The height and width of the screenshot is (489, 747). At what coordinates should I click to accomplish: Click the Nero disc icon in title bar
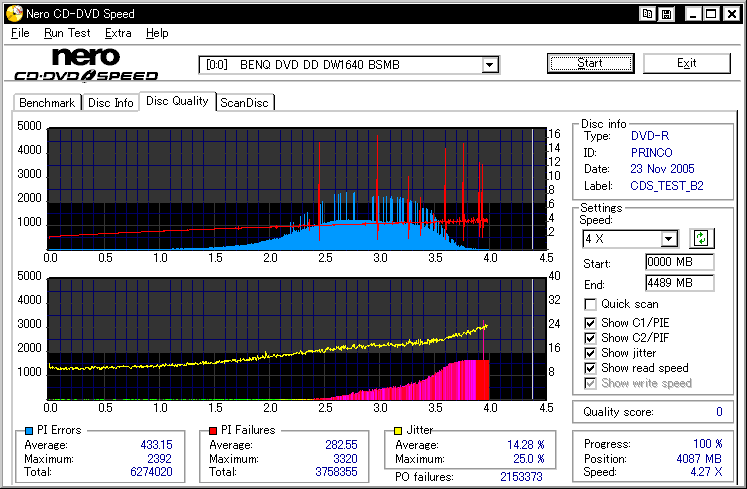point(12,14)
